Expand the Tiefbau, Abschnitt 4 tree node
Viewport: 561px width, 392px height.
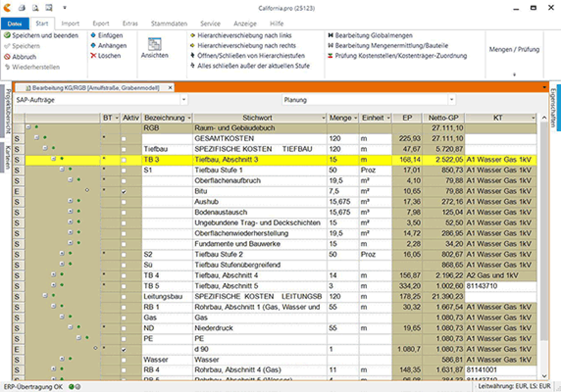click(53, 274)
